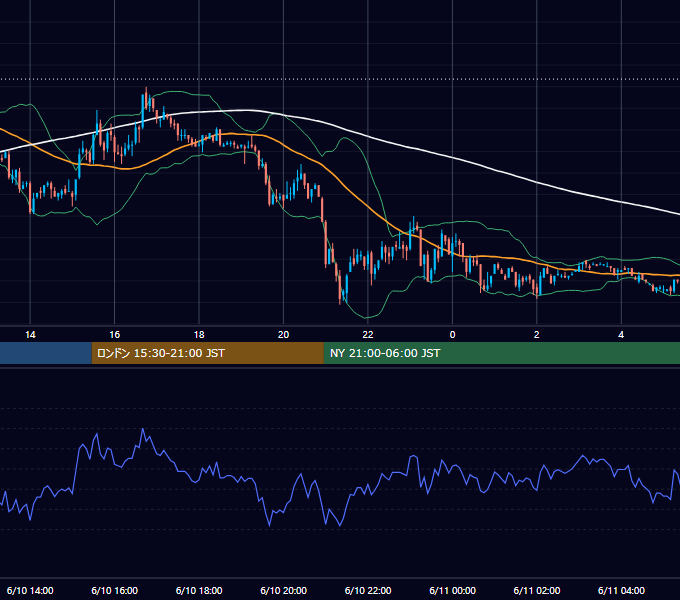Click the 0 hour label on price chart axis

pos(452,335)
